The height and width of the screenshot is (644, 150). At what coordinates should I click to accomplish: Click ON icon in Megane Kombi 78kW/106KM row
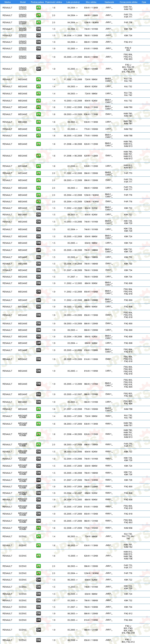[38, 473]
